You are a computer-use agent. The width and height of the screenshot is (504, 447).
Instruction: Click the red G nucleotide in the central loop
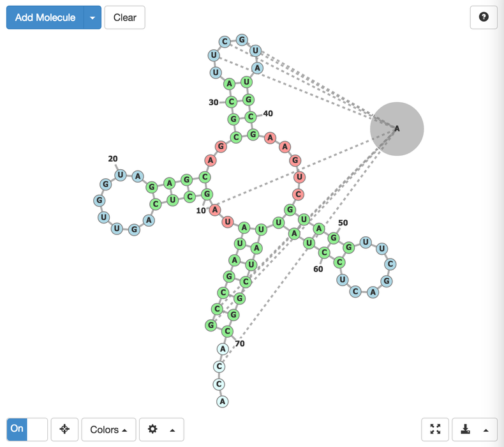tap(221, 147)
